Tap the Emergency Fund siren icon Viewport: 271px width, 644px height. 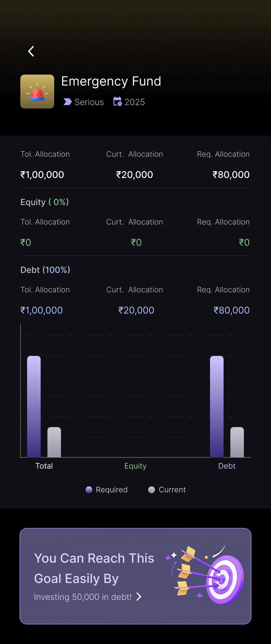(37, 92)
